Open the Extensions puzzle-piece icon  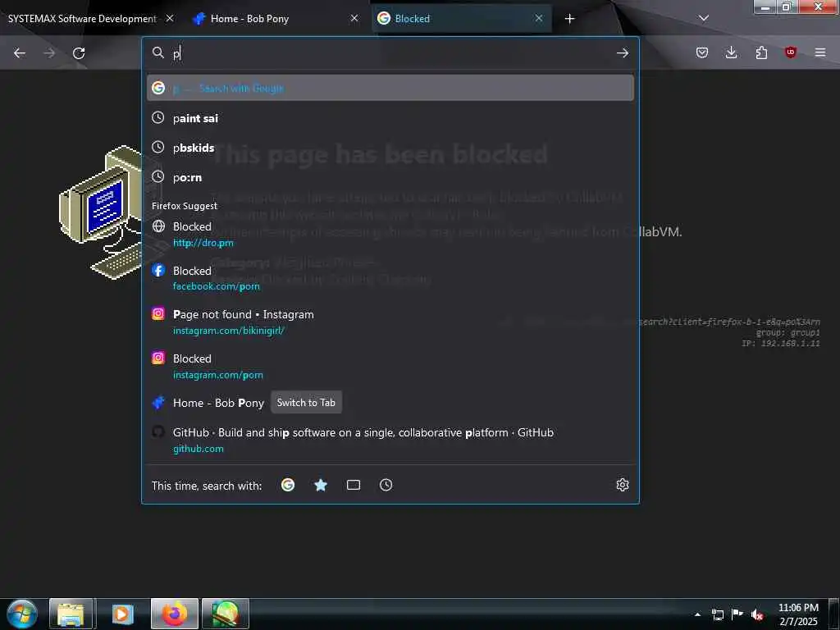(x=761, y=52)
